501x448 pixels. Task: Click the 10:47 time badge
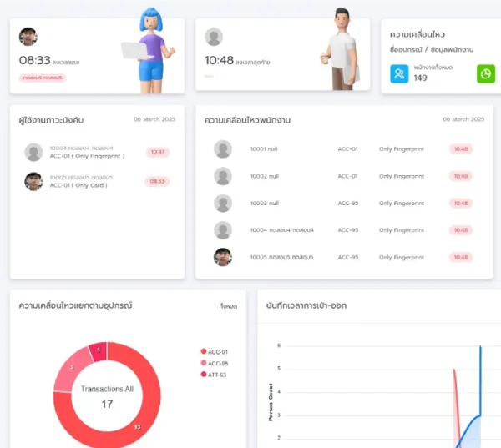[158, 152]
